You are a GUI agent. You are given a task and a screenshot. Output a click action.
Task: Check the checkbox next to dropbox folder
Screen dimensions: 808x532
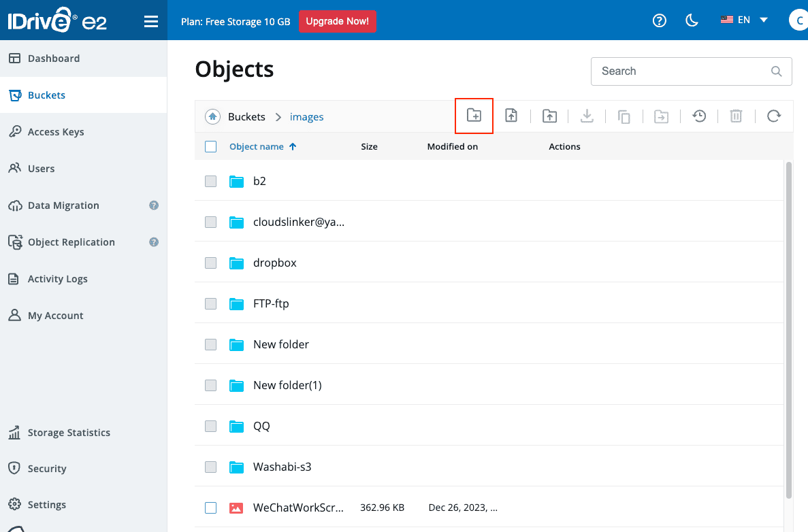click(x=210, y=263)
